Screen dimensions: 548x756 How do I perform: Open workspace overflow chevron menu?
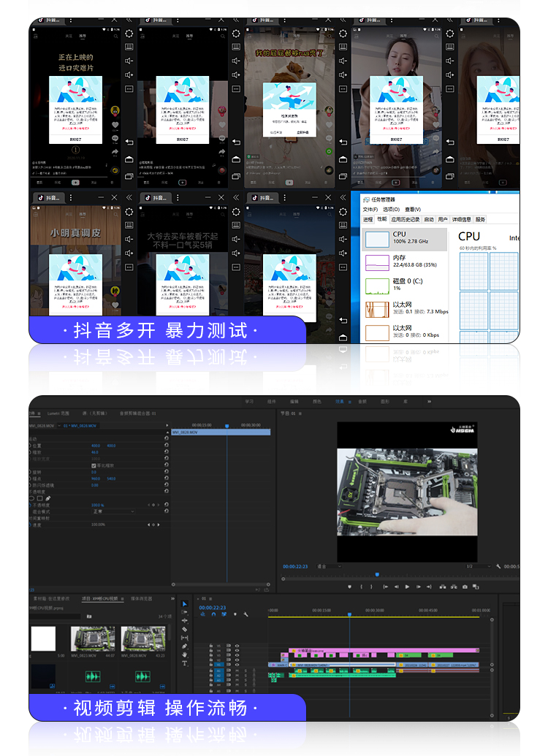pos(429,401)
